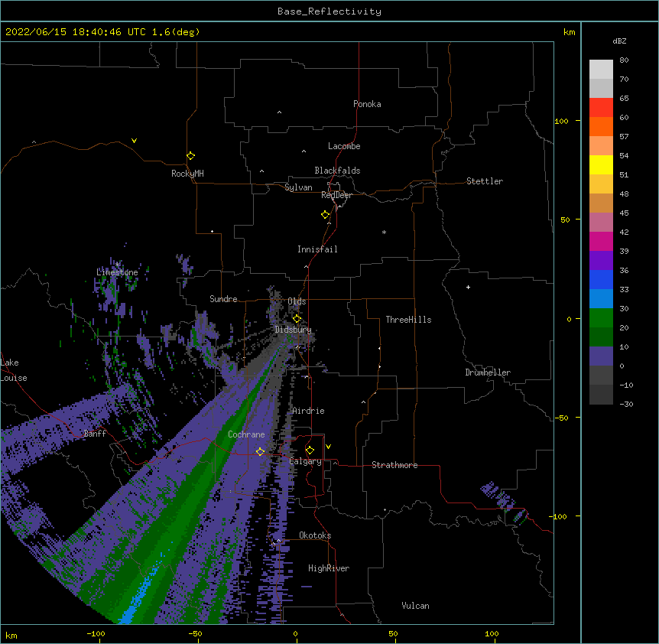Click the ThreeHills label
The image size is (659, 644).
coord(408,320)
